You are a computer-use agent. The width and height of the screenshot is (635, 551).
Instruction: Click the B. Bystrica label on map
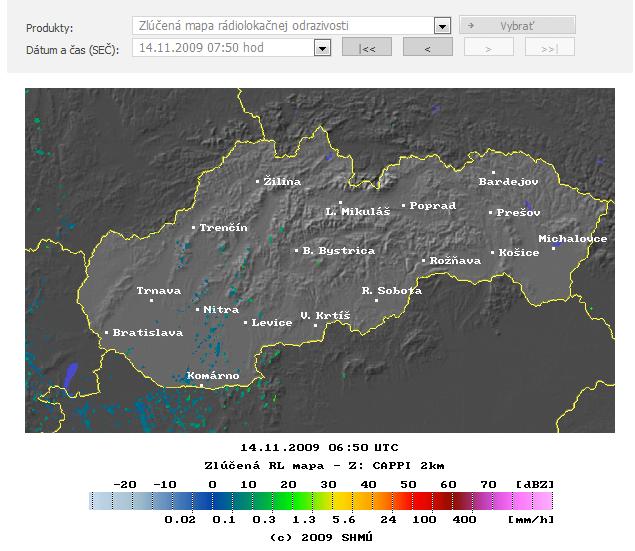[339, 251]
